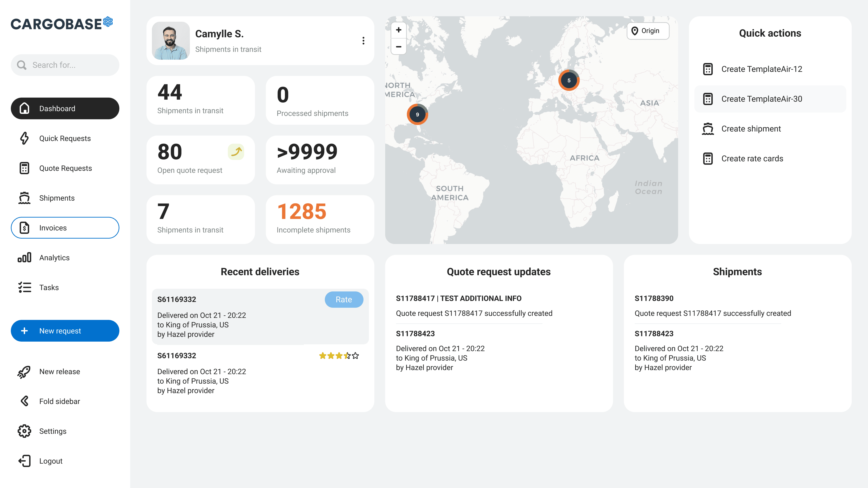Give five stars to the second delivery

[355, 356]
